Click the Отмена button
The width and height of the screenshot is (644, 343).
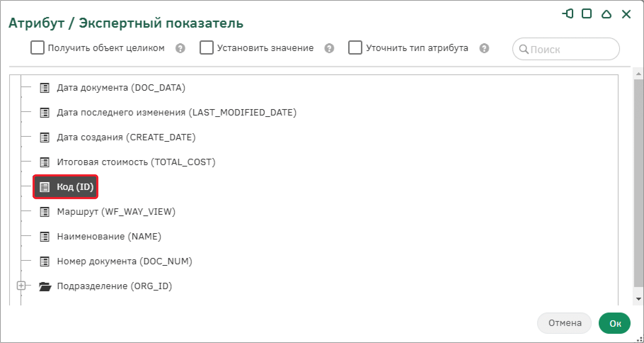click(564, 323)
